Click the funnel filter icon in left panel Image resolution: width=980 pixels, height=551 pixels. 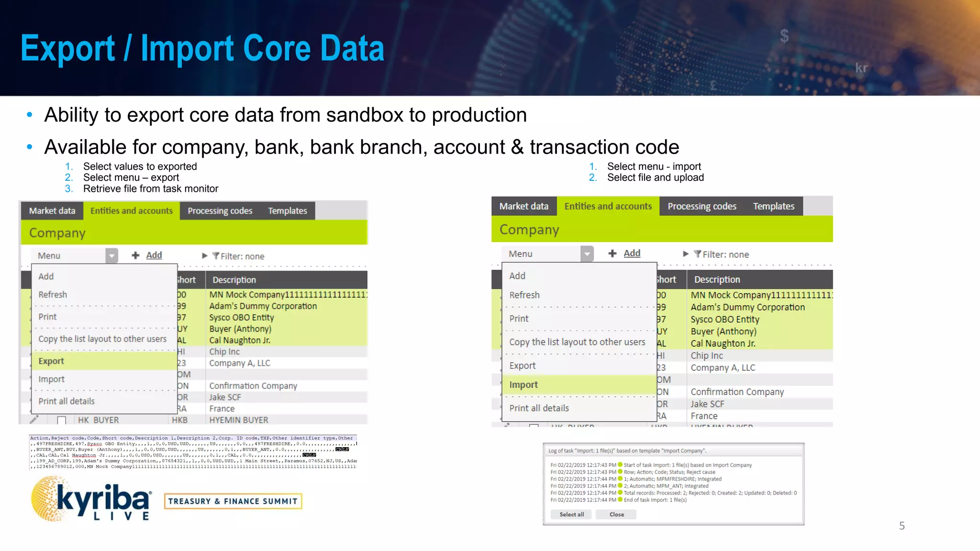tap(216, 256)
